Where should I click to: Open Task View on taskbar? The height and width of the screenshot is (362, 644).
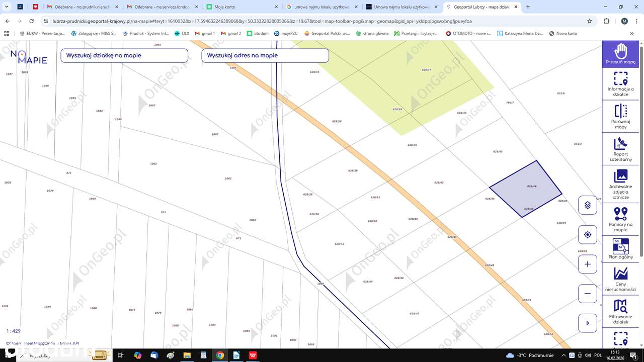click(121, 355)
